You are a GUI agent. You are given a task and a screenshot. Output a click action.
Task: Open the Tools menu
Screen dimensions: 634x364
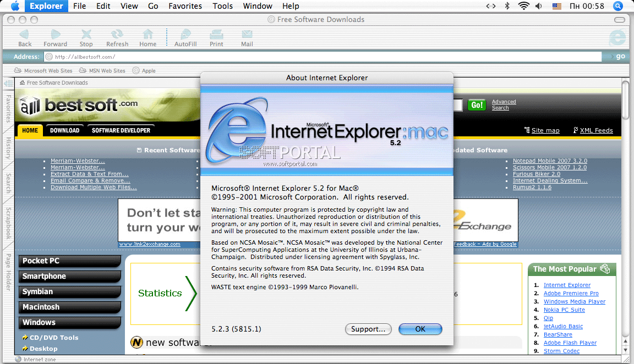(223, 6)
